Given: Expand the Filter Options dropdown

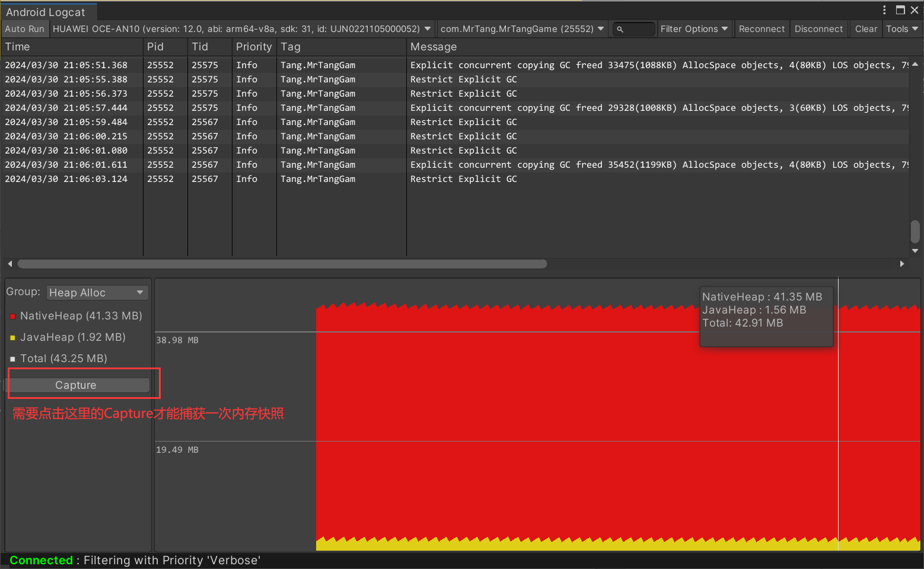Looking at the screenshot, I should point(694,29).
